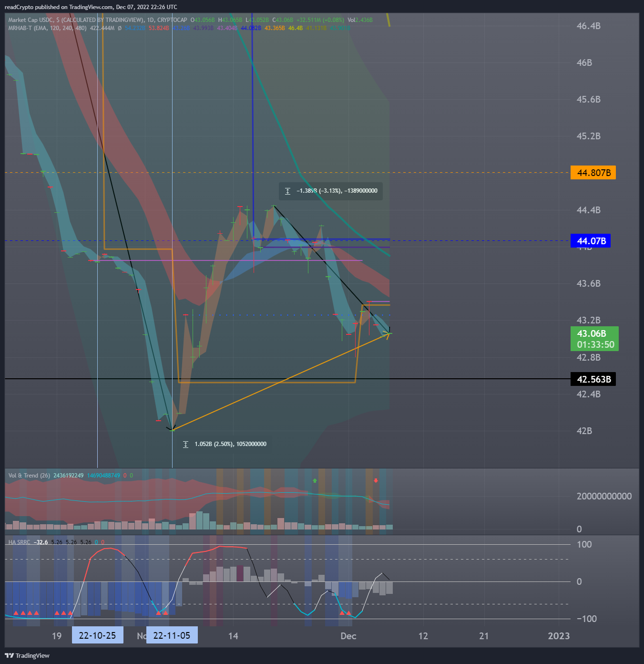Click the 'HA SRRC' indicator legend
Screen dimensions: 644x664
pos(19,542)
